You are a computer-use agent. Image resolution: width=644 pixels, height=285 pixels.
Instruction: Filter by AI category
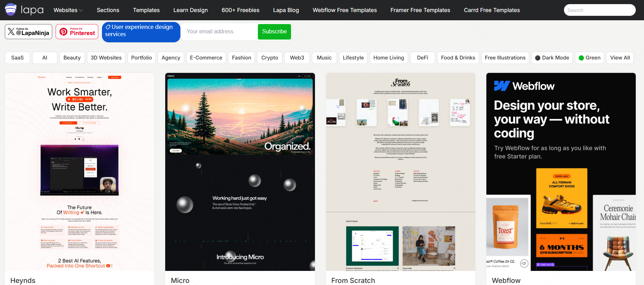coord(45,58)
